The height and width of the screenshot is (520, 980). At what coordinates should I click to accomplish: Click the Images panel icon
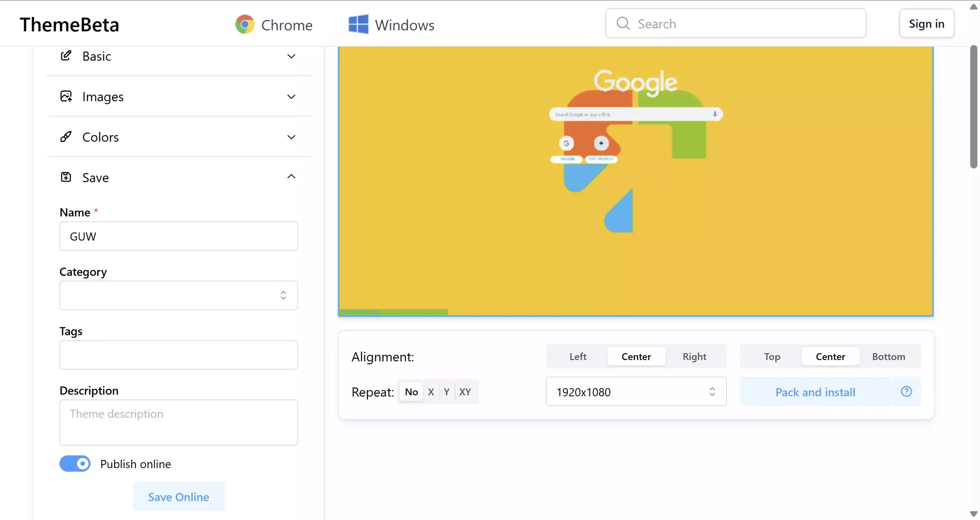pos(66,96)
